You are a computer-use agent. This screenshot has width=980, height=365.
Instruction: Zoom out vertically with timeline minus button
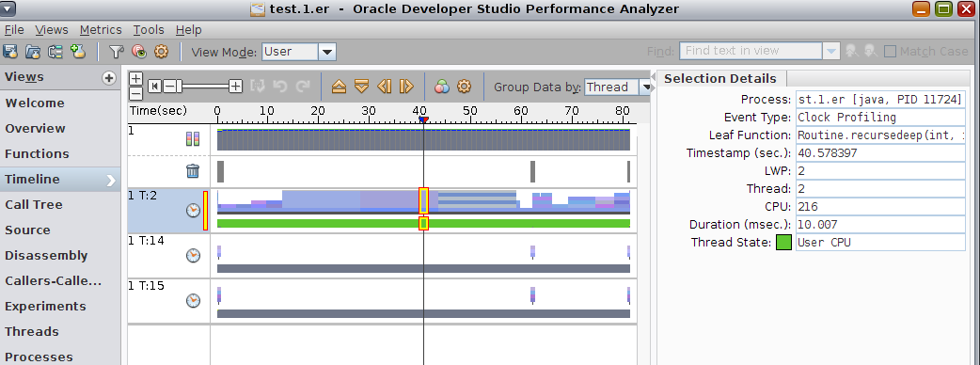pos(135,94)
